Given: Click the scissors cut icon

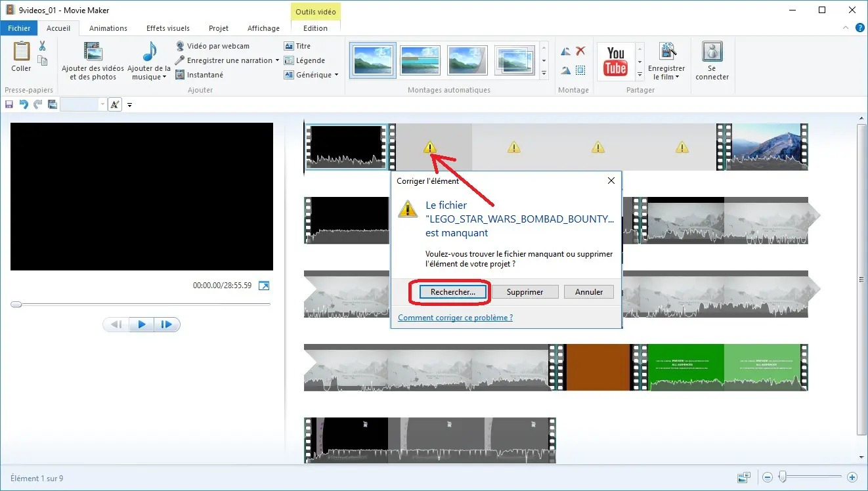Looking at the screenshot, I should click(43, 46).
